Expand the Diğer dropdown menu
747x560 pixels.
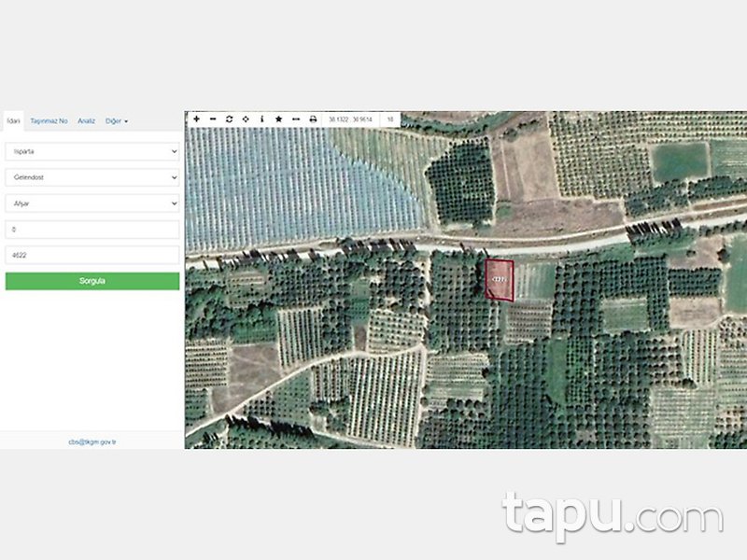[x=117, y=121]
